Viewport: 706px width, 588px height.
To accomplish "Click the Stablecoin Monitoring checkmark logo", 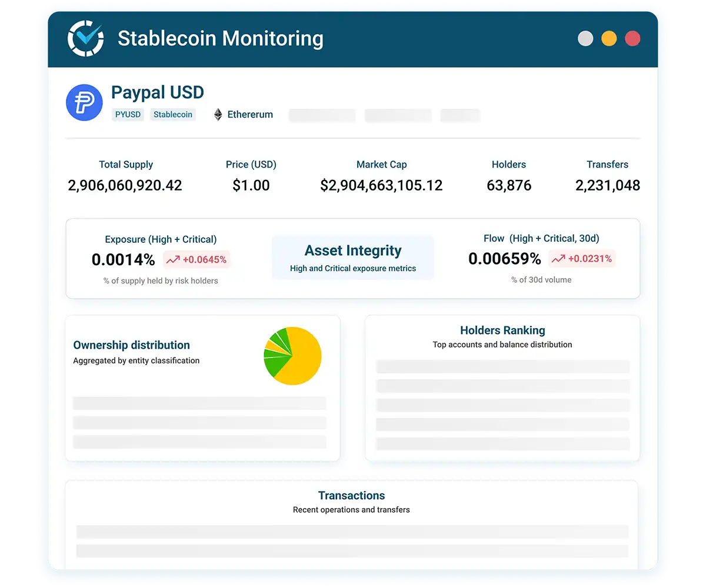I will pos(86,38).
